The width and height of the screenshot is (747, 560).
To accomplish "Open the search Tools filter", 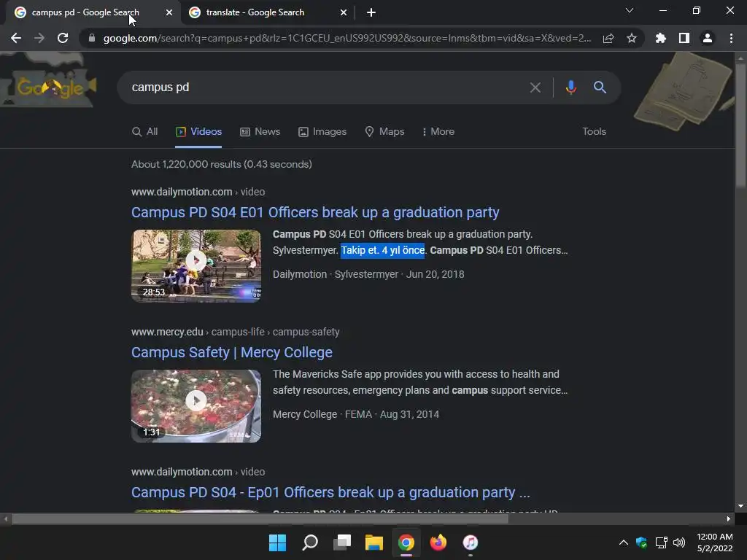I will point(594,132).
